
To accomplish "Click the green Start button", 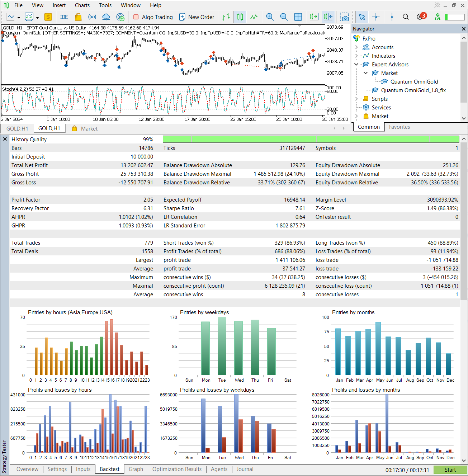I will [x=450, y=470].
